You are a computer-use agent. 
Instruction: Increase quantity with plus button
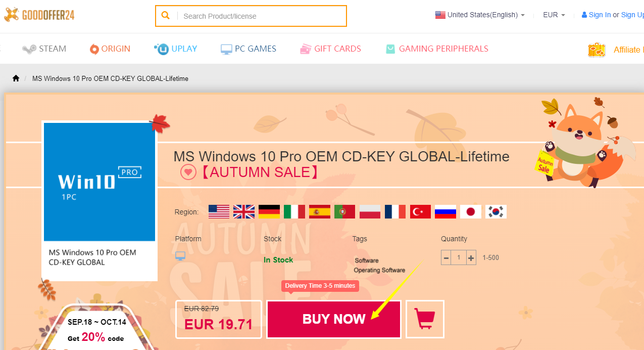(471, 258)
